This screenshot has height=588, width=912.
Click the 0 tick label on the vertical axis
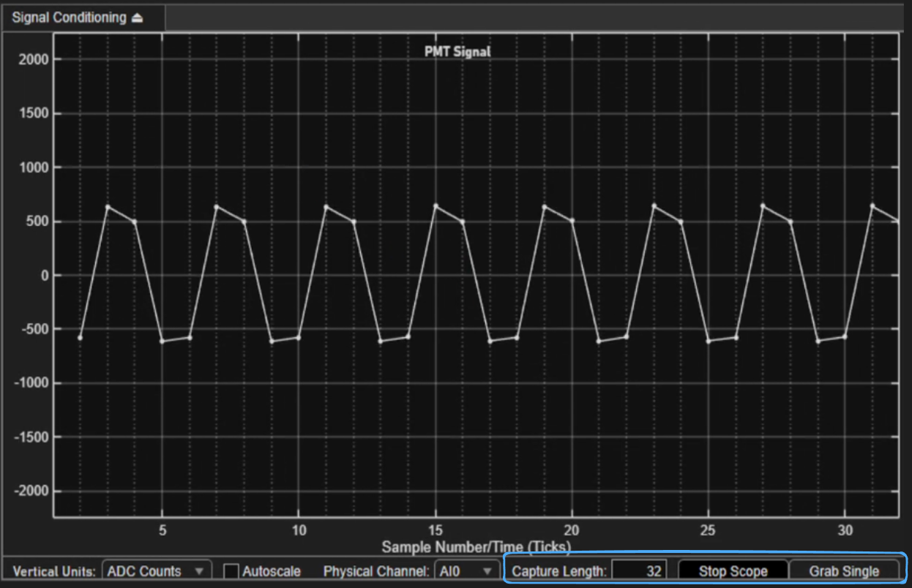(45, 276)
